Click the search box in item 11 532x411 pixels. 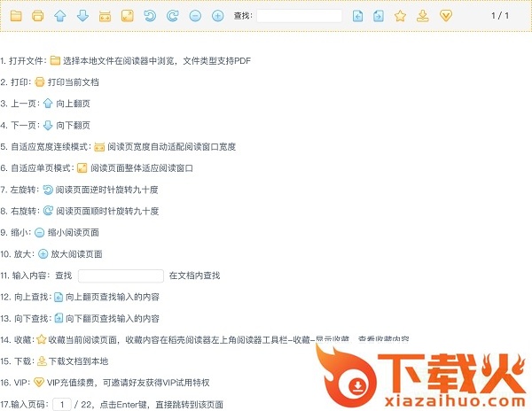click(x=121, y=275)
